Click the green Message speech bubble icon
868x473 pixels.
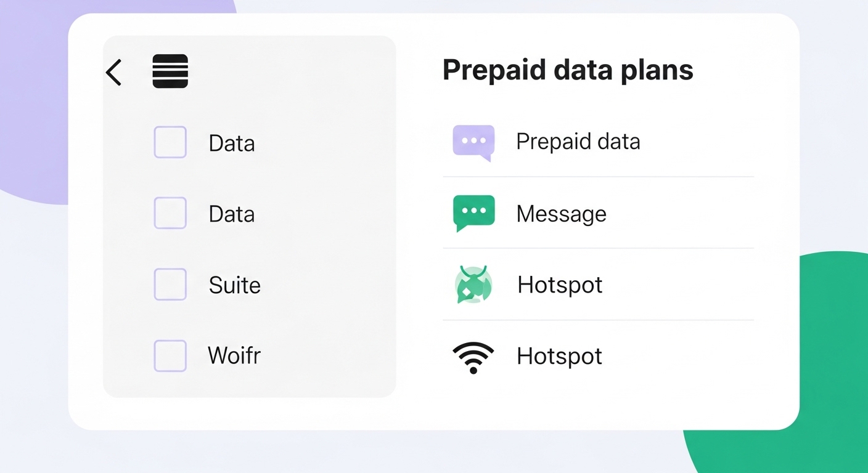473,213
